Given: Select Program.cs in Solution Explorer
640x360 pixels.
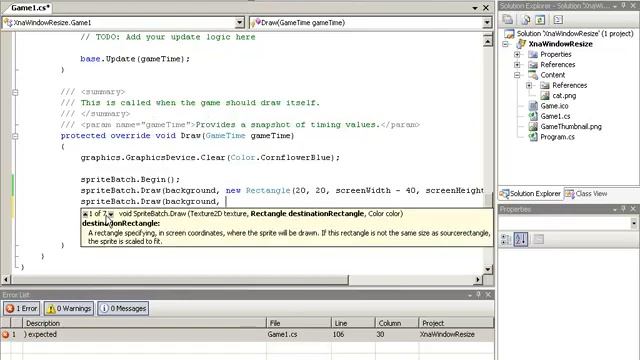Looking at the screenshot, I should pyautogui.click(x=557, y=137).
